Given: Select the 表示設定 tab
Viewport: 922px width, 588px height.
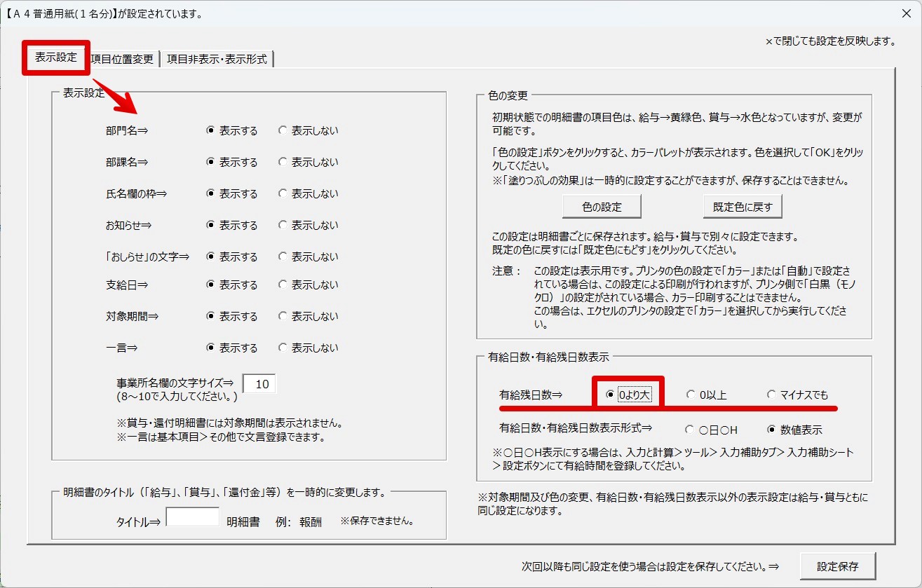Looking at the screenshot, I should [x=56, y=57].
